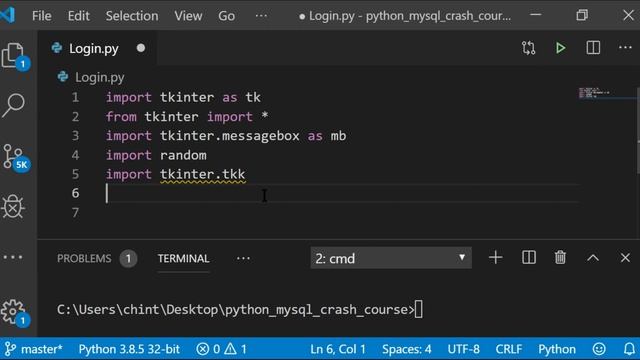Image resolution: width=640 pixels, height=360 pixels.
Task: Click the VS Code logo icon
Action: (7, 15)
